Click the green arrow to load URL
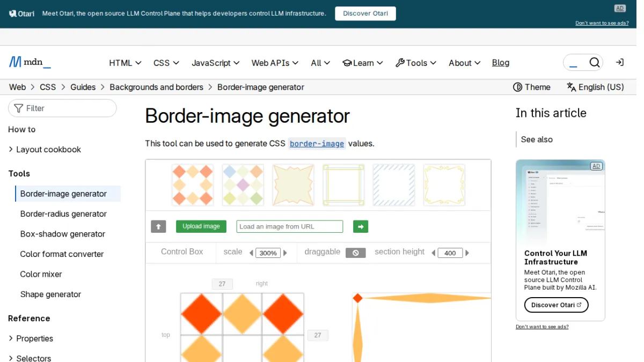 (x=361, y=227)
